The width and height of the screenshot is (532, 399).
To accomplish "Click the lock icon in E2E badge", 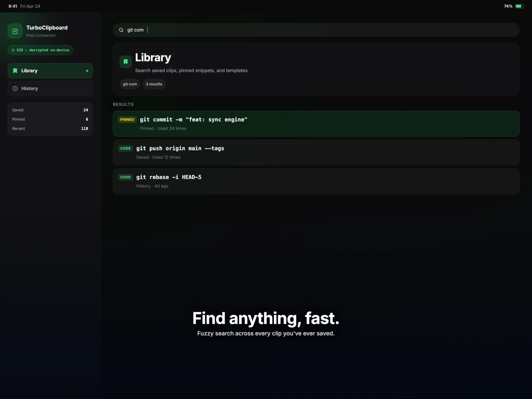I will point(13,50).
